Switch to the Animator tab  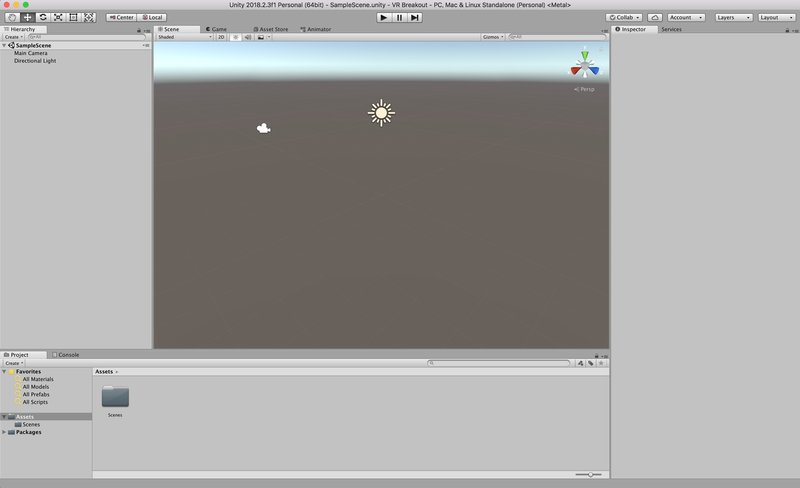tap(316, 29)
